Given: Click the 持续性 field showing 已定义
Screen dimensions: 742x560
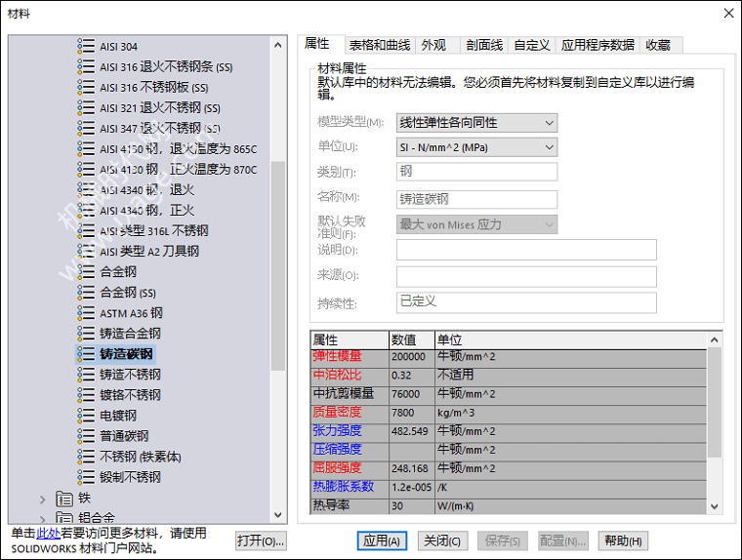Looking at the screenshot, I should [526, 302].
